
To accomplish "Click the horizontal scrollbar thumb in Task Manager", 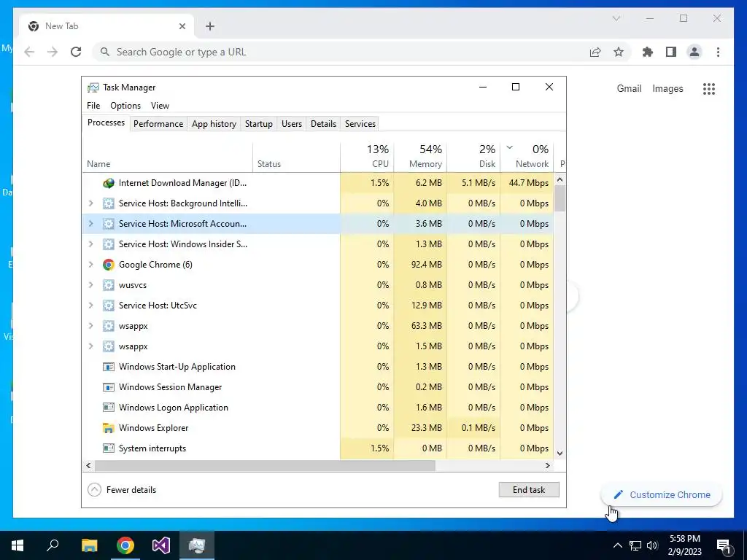I will tap(265, 466).
